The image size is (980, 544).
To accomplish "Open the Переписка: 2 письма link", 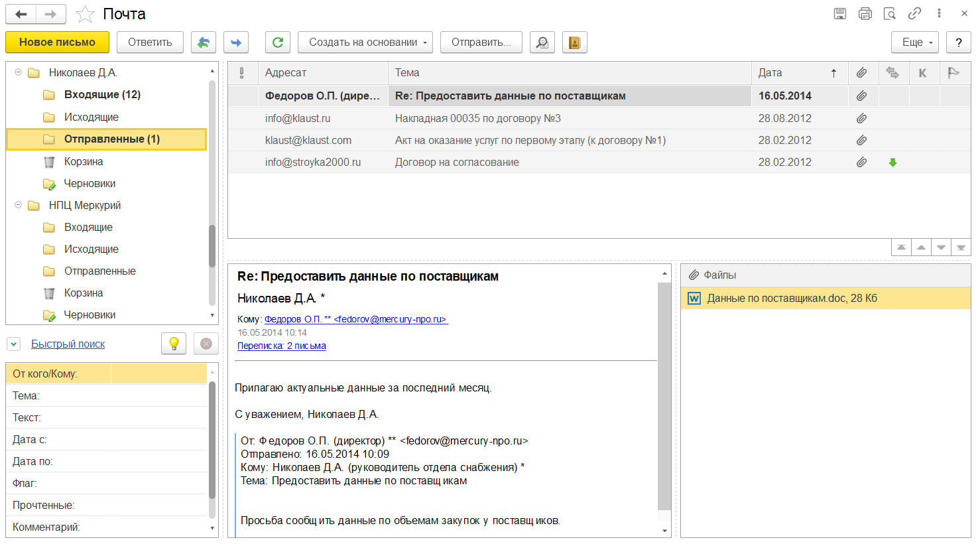I will [282, 346].
